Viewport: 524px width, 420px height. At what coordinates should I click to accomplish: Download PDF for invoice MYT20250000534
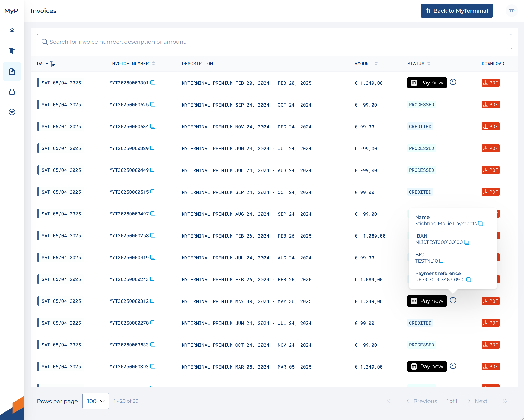point(490,126)
